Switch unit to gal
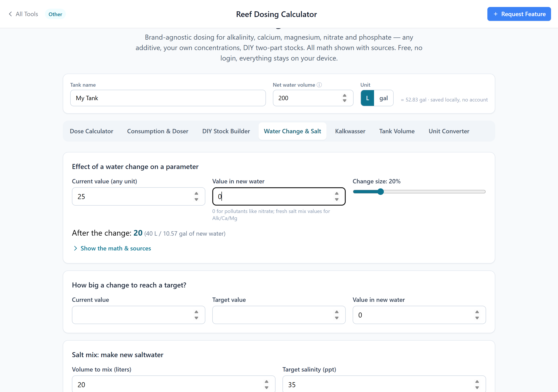Viewport: 558px width, 392px height. [x=383, y=98]
